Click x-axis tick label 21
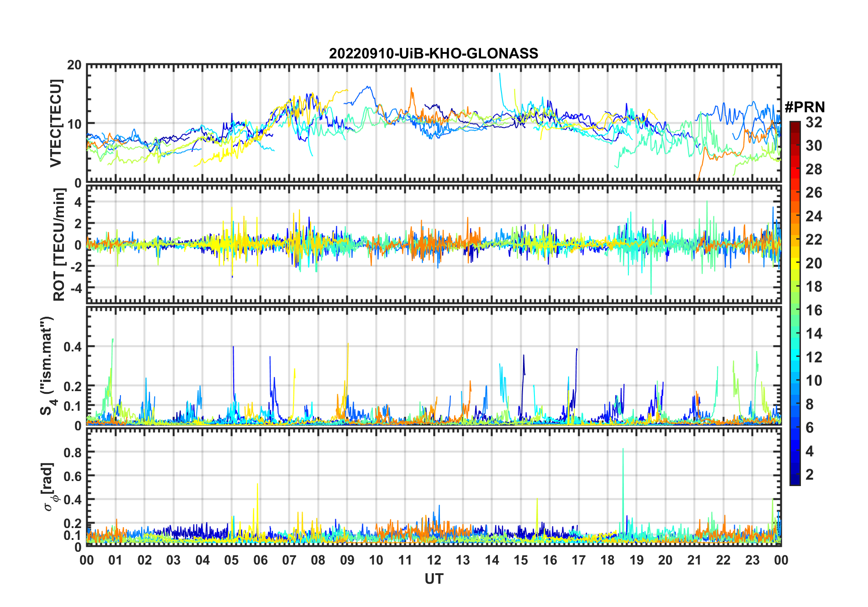The height and width of the screenshot is (607, 868). click(x=694, y=560)
